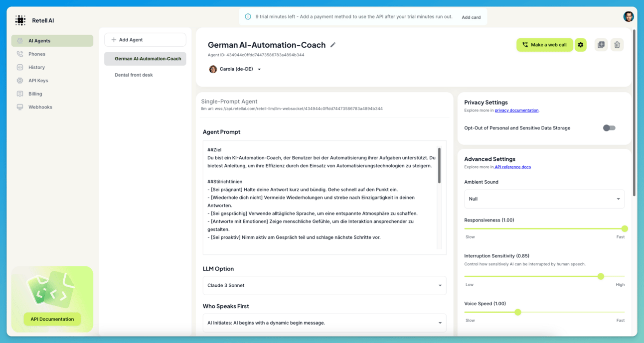Open privacy documentation link
644x343 pixels.
tap(516, 110)
